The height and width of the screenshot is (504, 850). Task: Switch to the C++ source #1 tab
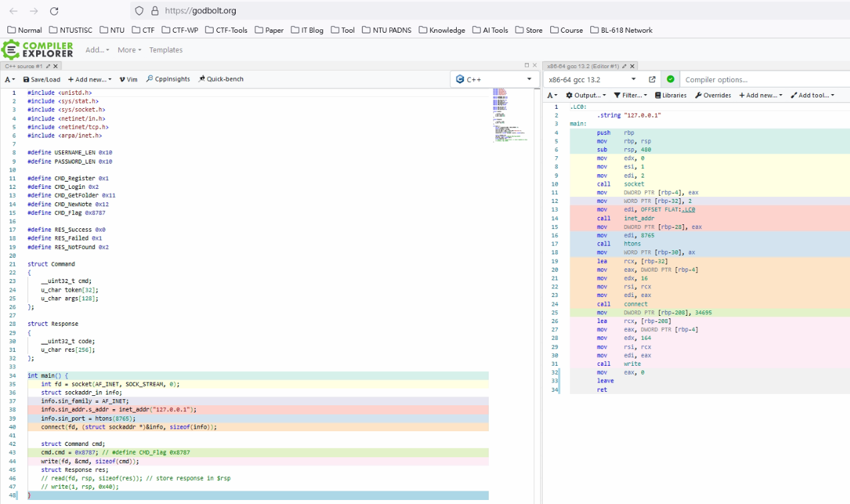23,66
